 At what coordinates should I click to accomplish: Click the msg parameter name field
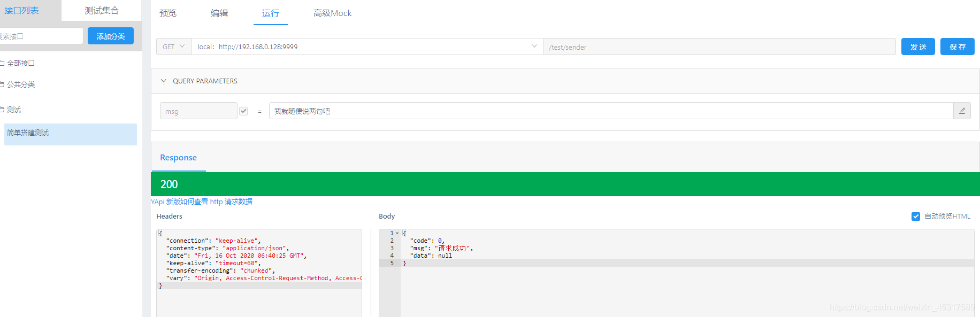pos(198,111)
